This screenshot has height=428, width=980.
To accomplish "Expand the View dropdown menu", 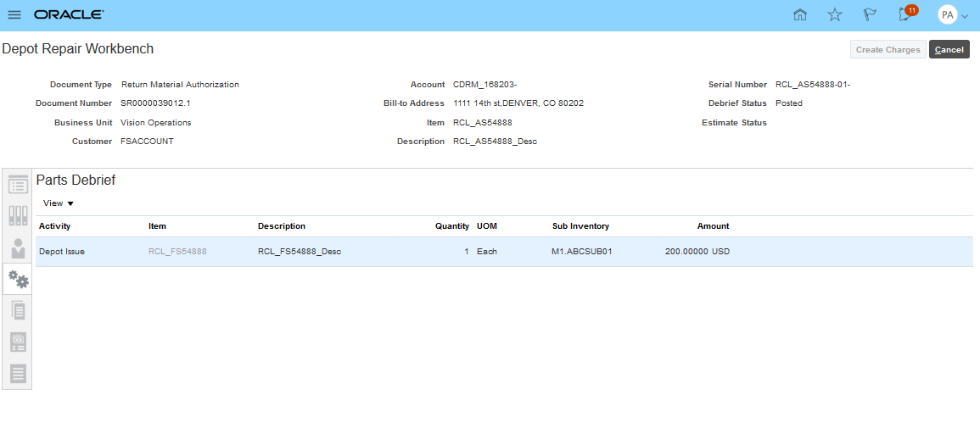I will pyautogui.click(x=59, y=203).
